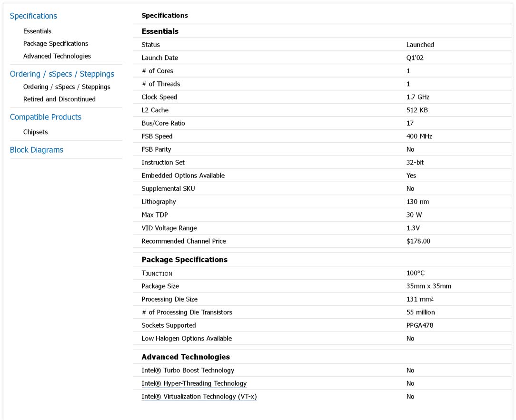This screenshot has width=516, height=420.
Task: Click the Sockets Supported value PPGA478
Action: click(x=419, y=325)
